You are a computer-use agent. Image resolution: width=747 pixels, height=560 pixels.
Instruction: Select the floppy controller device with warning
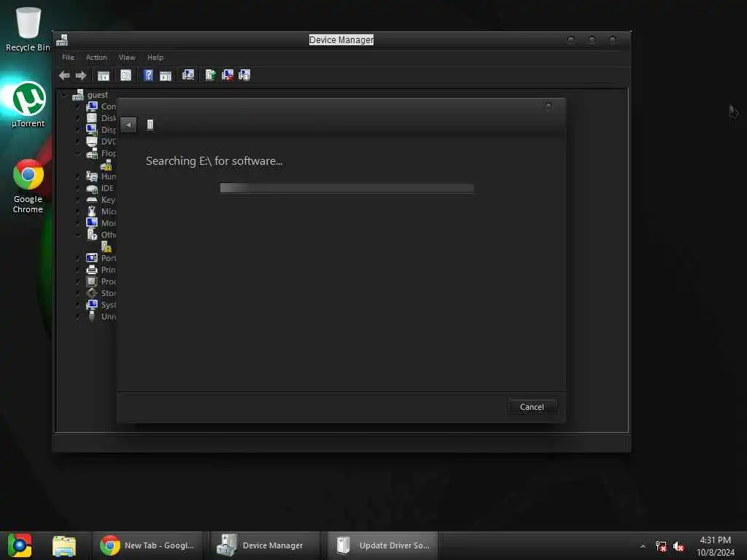tap(106, 166)
